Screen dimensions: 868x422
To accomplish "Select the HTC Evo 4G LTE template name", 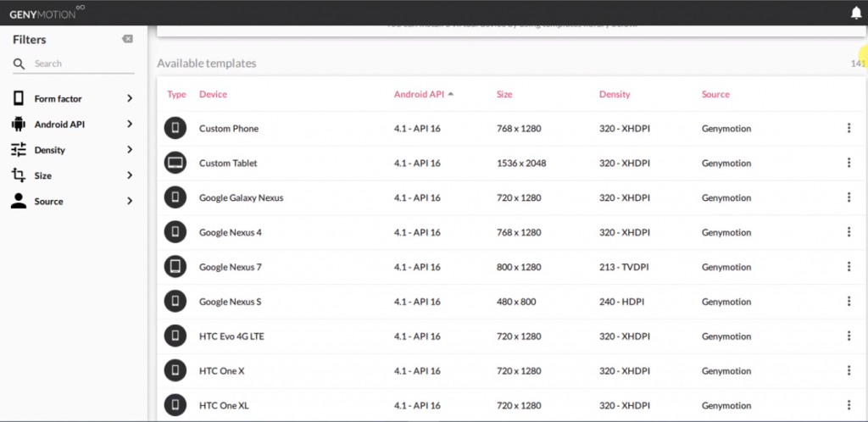I will pyautogui.click(x=231, y=336).
